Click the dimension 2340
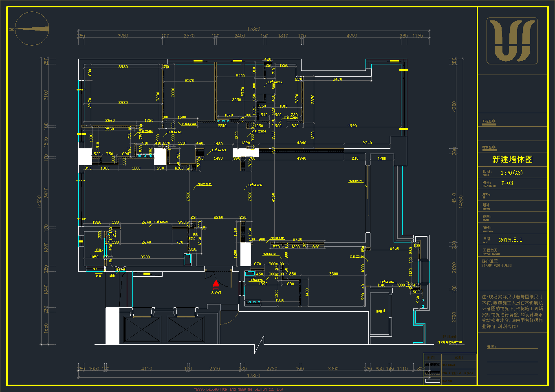The image size is (555, 392). [367, 143]
